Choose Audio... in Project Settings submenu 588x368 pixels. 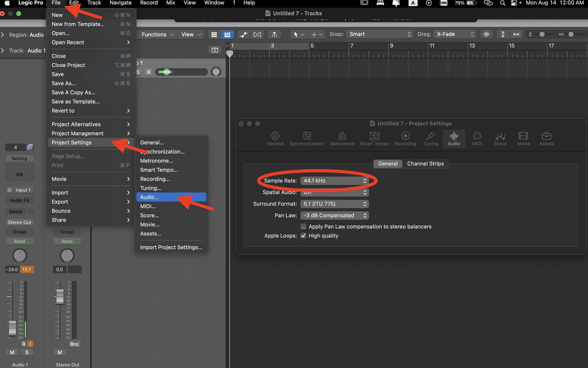click(x=171, y=197)
